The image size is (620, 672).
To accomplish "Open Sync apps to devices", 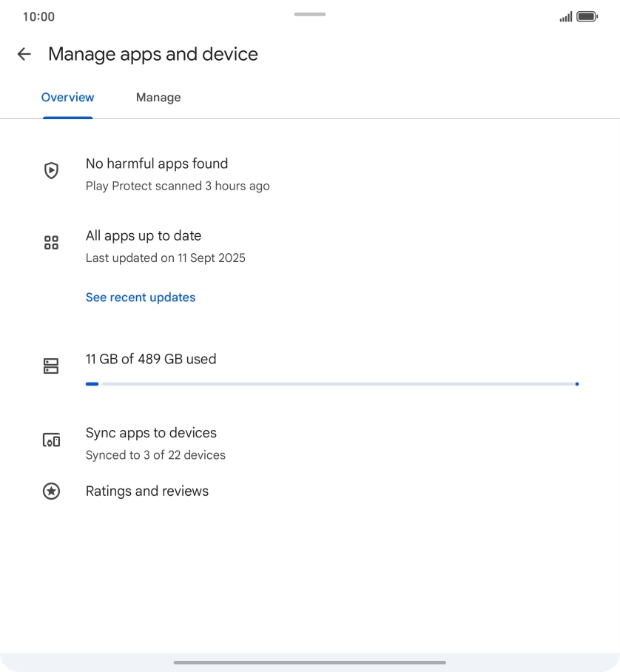I will click(151, 433).
